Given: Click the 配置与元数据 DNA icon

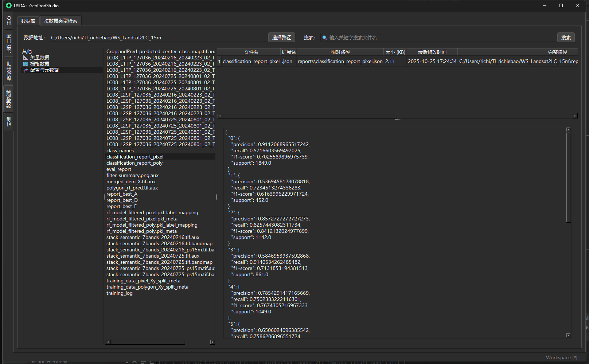Looking at the screenshot, I should 25,70.
